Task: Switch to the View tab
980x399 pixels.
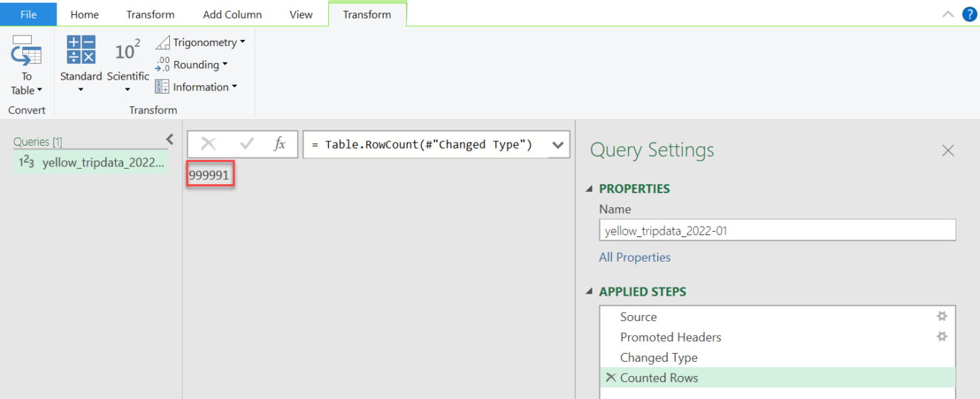Action: pyautogui.click(x=301, y=14)
